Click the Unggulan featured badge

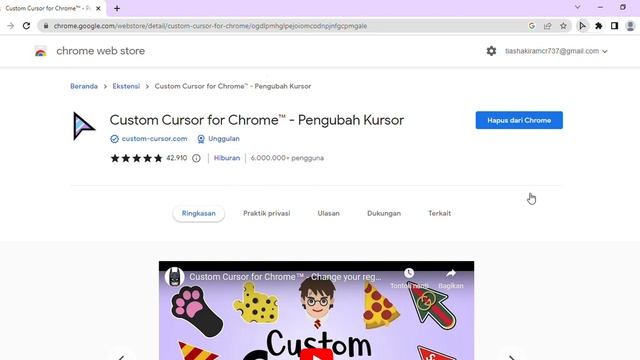tap(218, 139)
